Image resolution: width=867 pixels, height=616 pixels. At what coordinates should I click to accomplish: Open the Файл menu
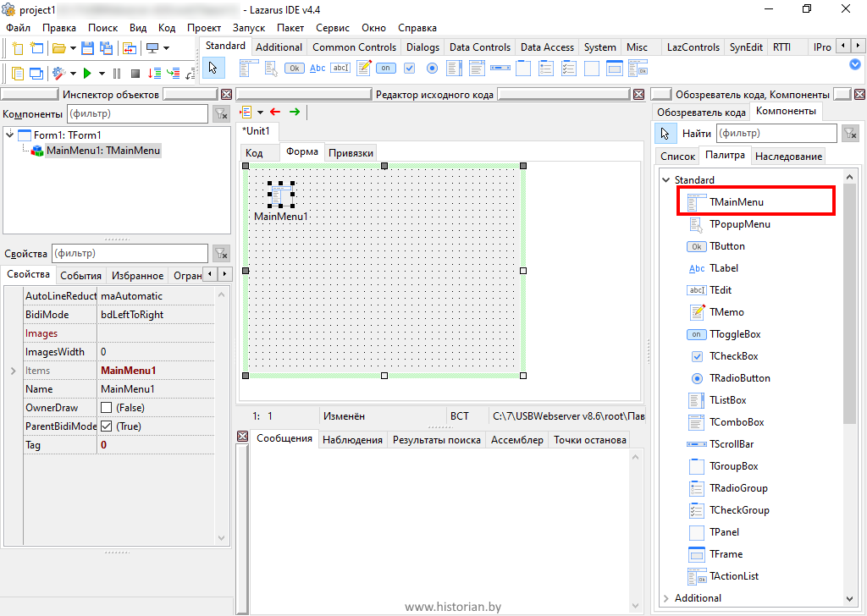pyautogui.click(x=19, y=28)
